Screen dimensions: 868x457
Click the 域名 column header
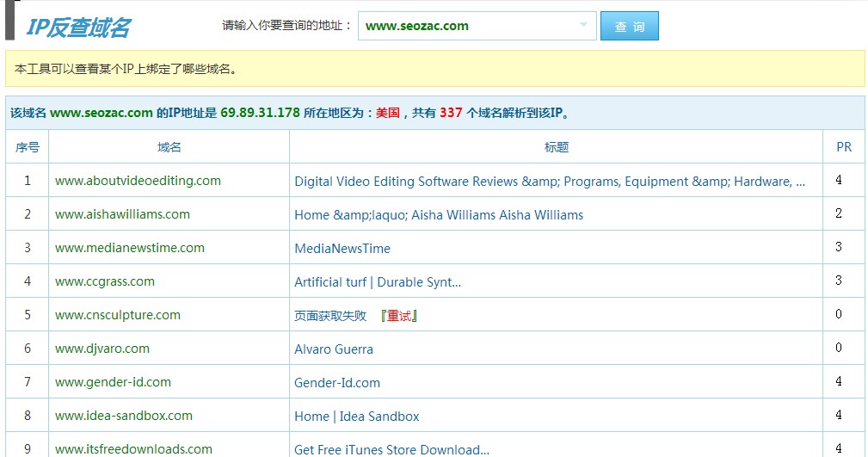point(169,147)
